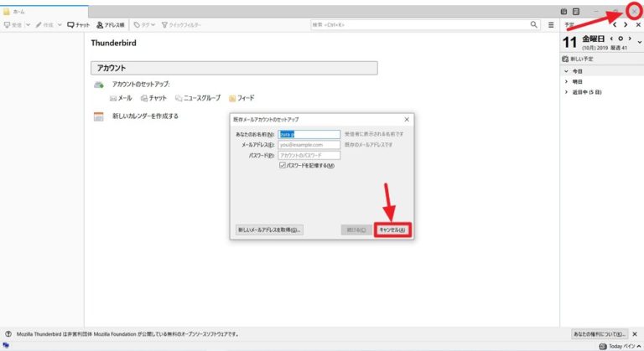Viewport: 644px width, 351px height.
Task: Open the calendar tab icon in title bar
Action: click(x=563, y=12)
